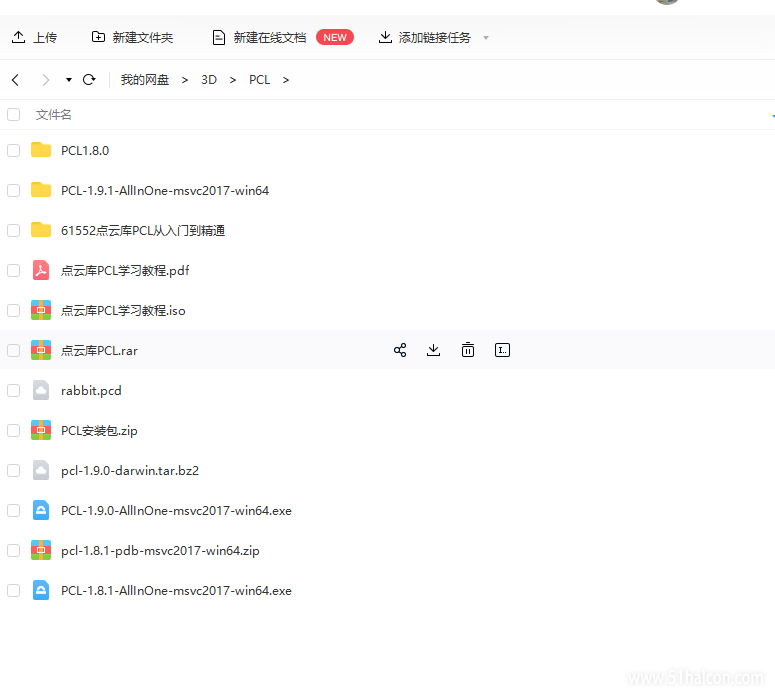This screenshot has width=775, height=697.
Task: Click the PCL1.8.0 folder icon
Action: click(41, 150)
